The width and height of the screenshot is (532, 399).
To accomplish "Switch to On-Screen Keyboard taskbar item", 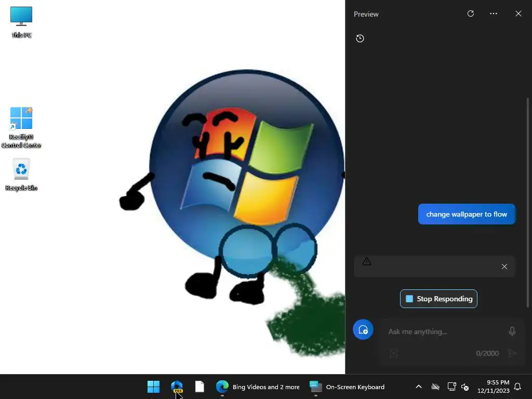I will click(x=348, y=387).
